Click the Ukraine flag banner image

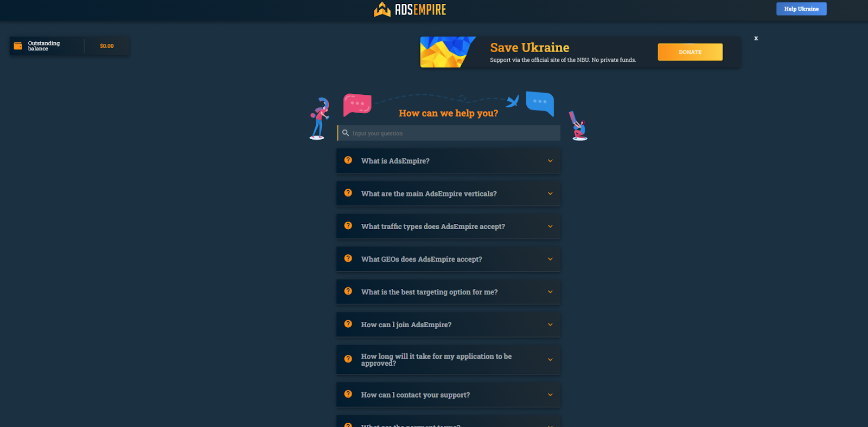pos(448,52)
